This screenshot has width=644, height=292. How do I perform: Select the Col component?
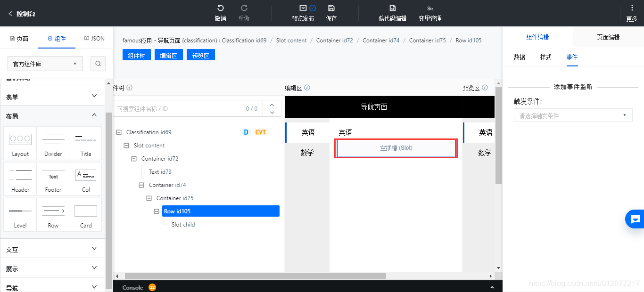86,178
